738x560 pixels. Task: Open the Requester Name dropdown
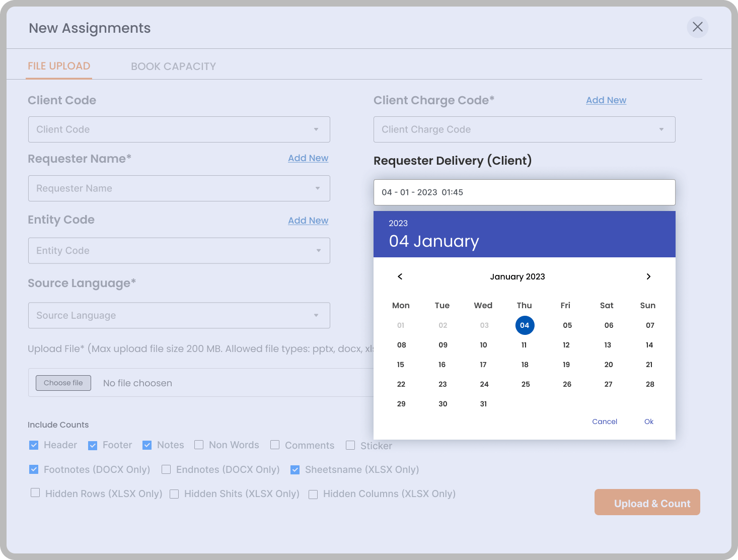pyautogui.click(x=179, y=188)
